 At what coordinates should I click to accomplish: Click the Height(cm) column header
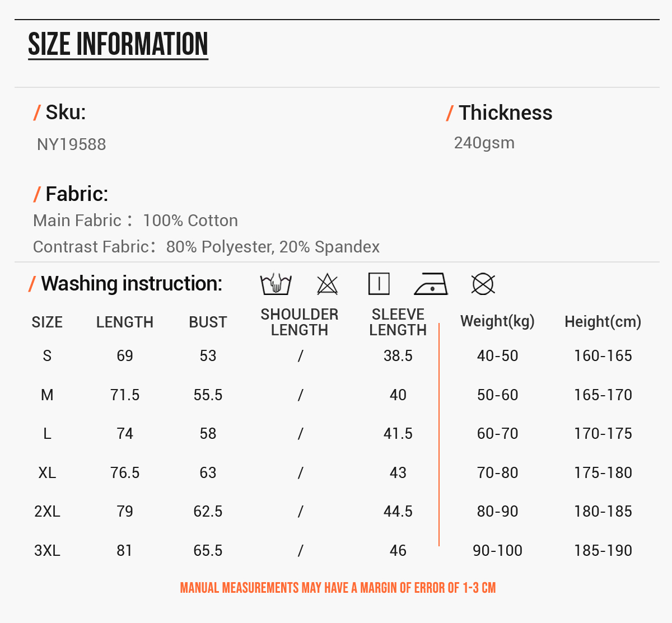pos(603,321)
